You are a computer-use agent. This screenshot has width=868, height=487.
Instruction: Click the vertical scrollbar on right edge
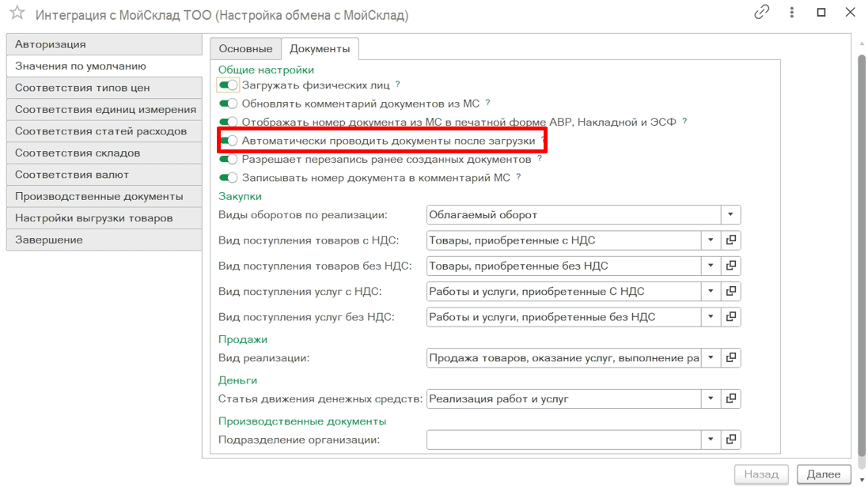click(862, 255)
